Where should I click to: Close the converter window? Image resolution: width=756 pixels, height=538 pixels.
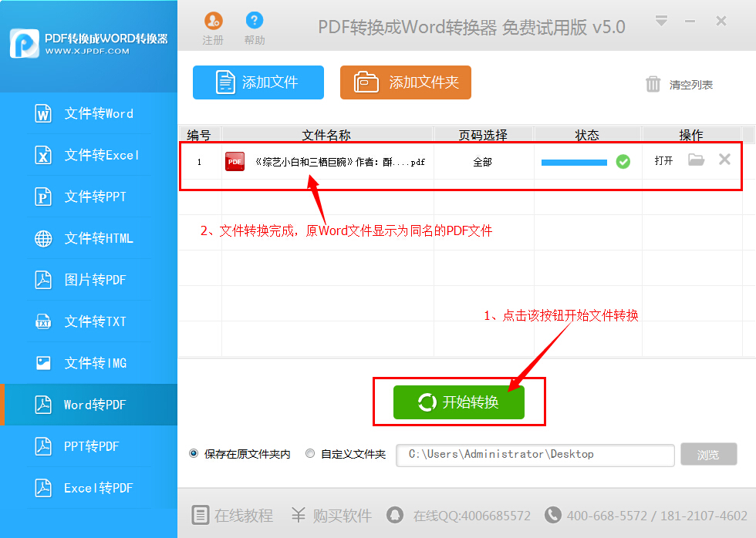[x=721, y=21]
